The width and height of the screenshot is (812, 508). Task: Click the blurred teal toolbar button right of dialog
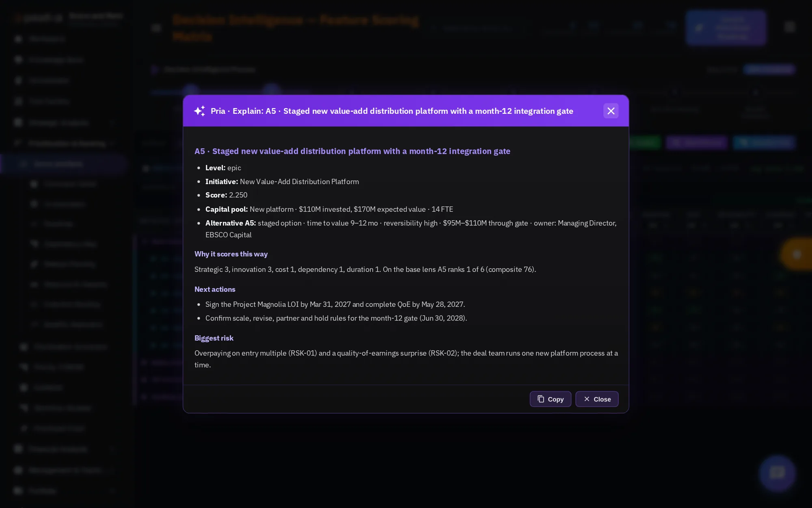[764, 142]
